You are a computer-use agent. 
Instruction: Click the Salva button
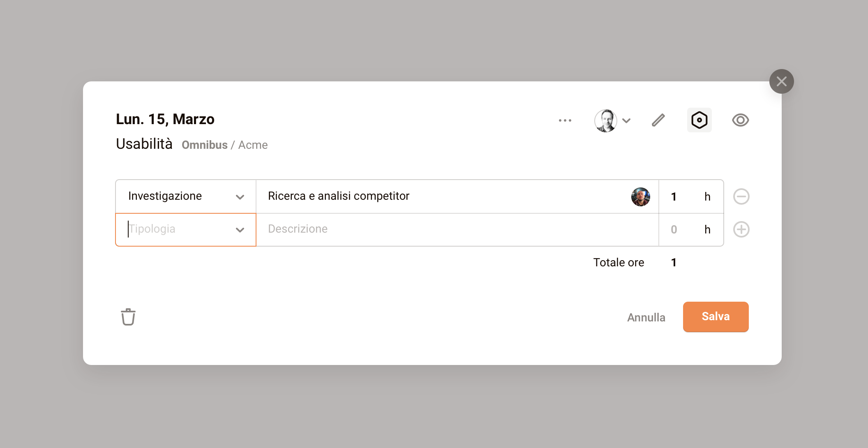tap(716, 316)
